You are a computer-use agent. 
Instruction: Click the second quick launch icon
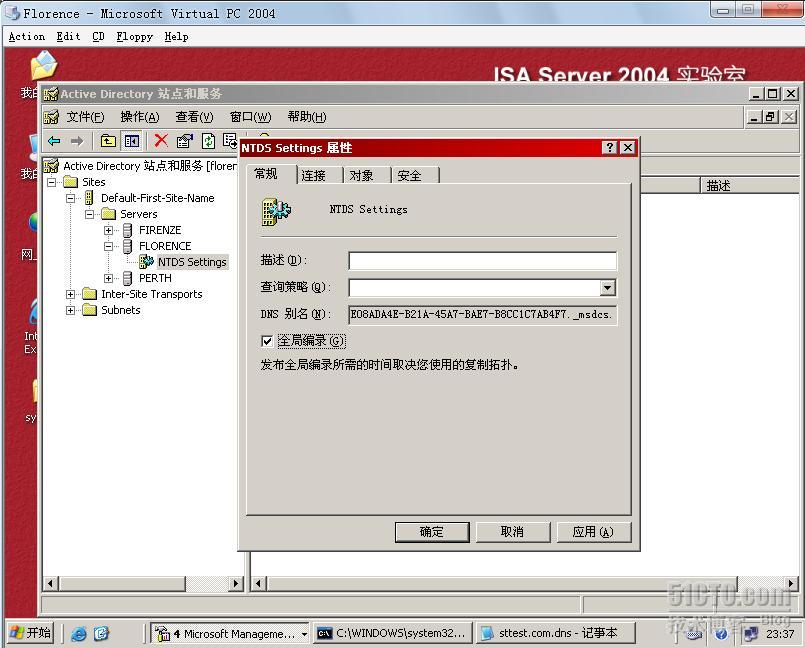click(101, 634)
